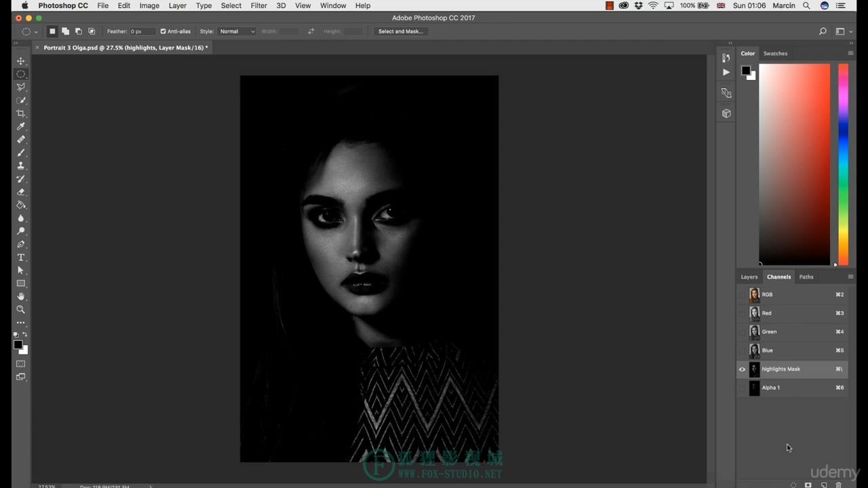Click the Feather input field
Viewport: 868px width, 488px height.
[143, 31]
